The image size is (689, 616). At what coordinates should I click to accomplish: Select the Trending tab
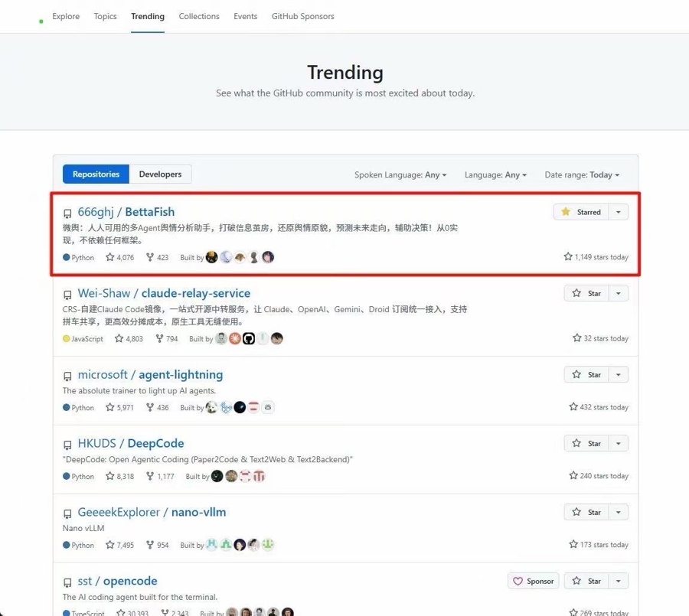point(148,16)
